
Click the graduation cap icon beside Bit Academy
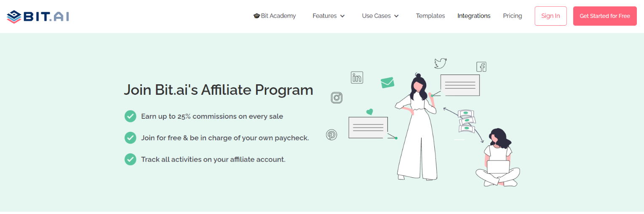pyautogui.click(x=257, y=16)
